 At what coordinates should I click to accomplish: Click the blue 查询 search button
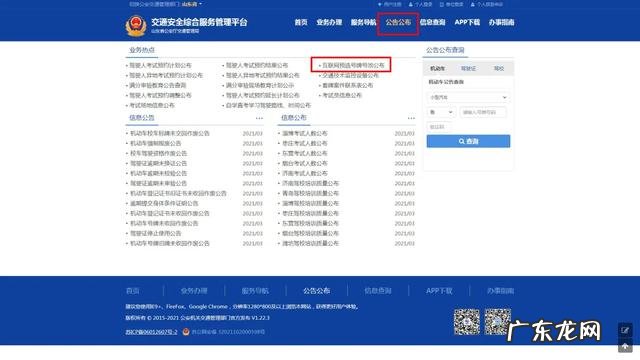[x=468, y=141]
